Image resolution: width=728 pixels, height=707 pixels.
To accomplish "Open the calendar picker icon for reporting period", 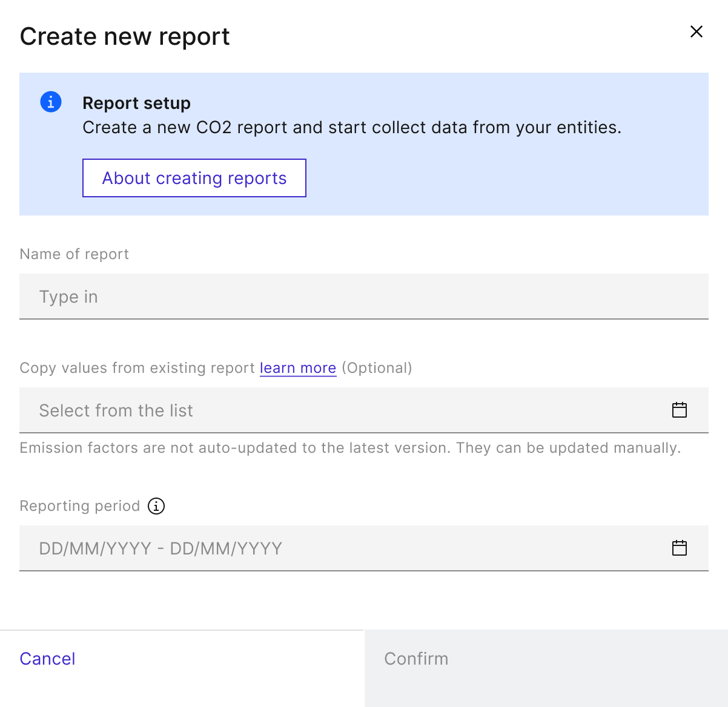I will [680, 548].
